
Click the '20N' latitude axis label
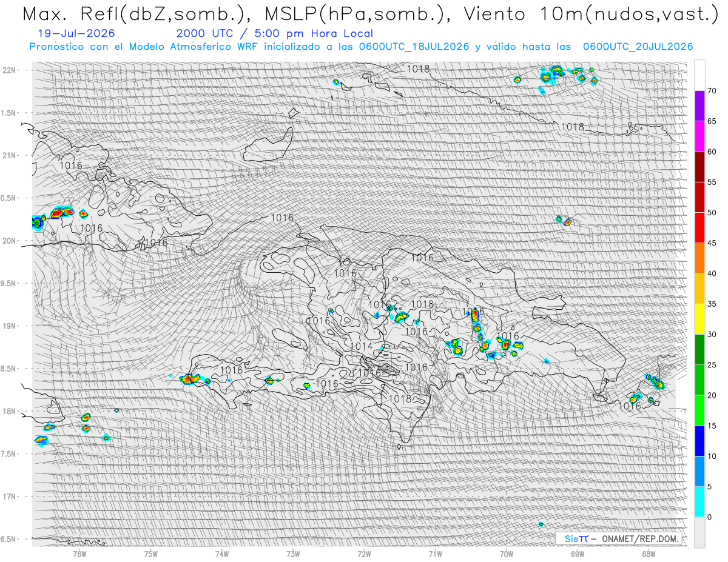[x=9, y=241]
